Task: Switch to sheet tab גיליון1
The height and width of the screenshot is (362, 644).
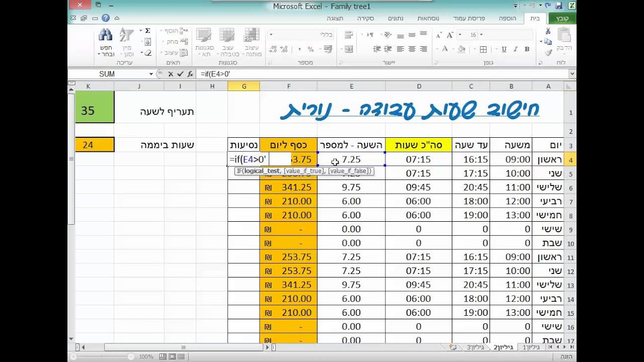Action: click(530, 347)
